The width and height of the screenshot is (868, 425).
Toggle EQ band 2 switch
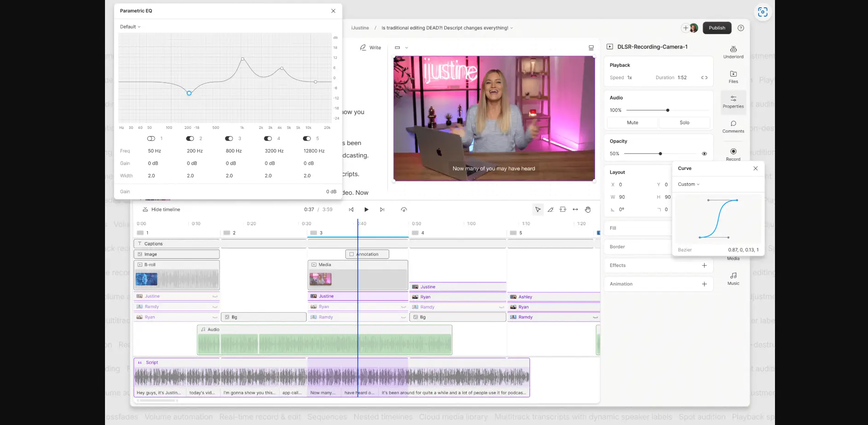[x=190, y=139]
